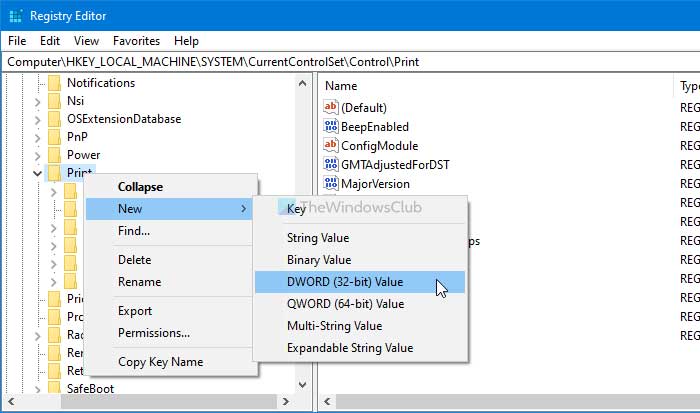Image resolution: width=700 pixels, height=413 pixels.
Task: Open the New submenu entry
Action: coord(170,209)
